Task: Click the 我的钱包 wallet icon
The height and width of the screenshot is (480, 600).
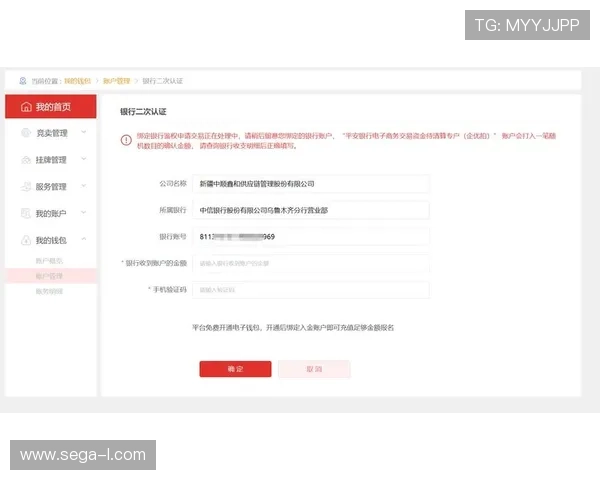Action: (x=26, y=240)
